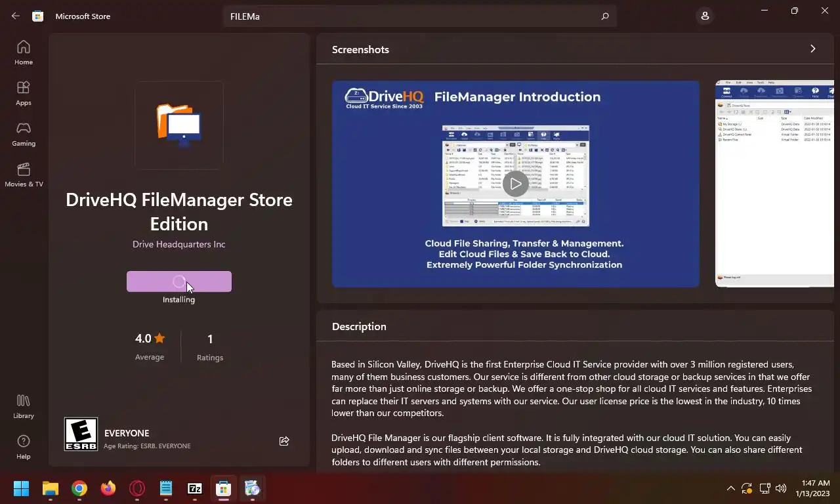Click the app title DriveHQ FileManager Store Edition
The image size is (840, 504).
pos(179,211)
